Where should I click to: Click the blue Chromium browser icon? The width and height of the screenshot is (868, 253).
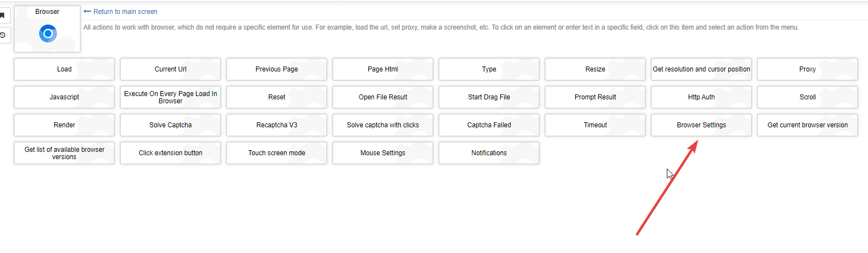pyautogui.click(x=48, y=34)
